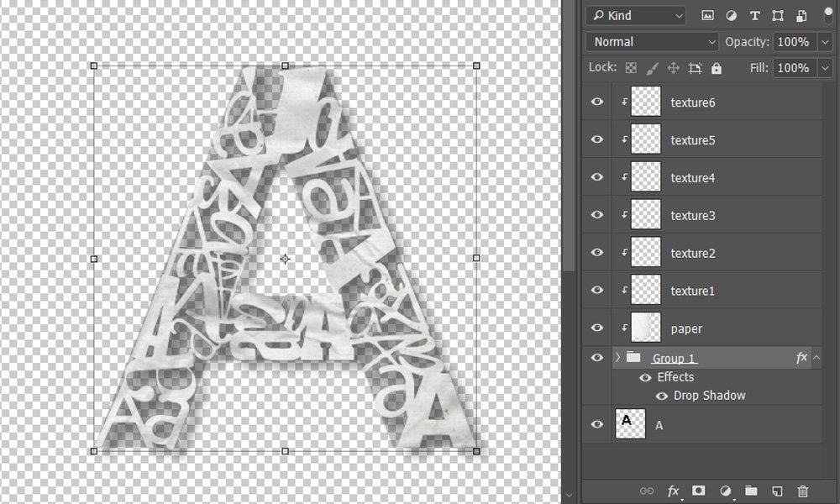Select the texture1 layer name
Viewport: 840px width, 504px height.
[693, 291]
